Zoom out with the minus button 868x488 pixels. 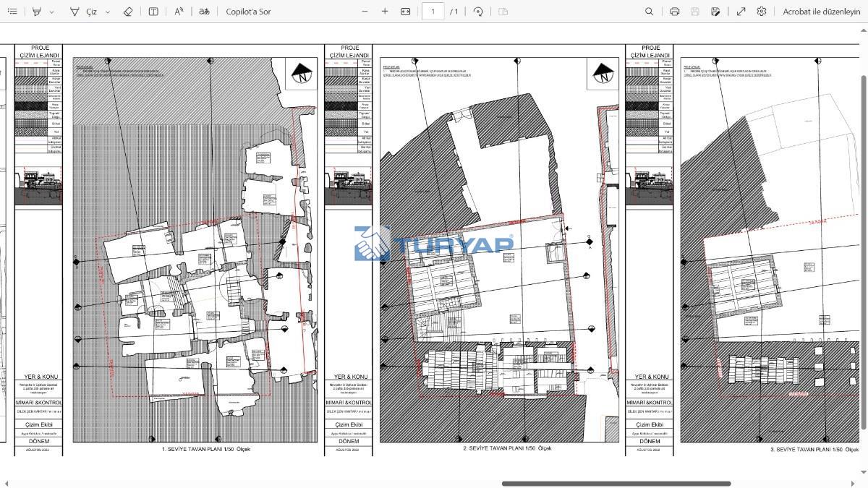point(365,12)
